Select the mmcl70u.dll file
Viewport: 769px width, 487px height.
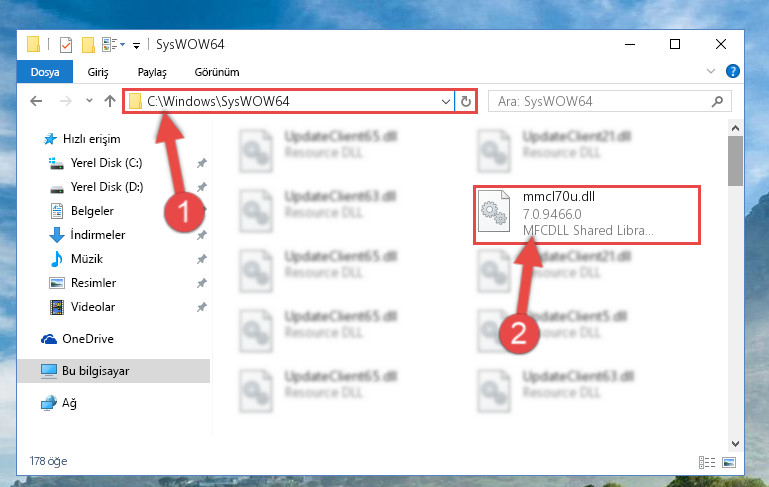(587, 214)
